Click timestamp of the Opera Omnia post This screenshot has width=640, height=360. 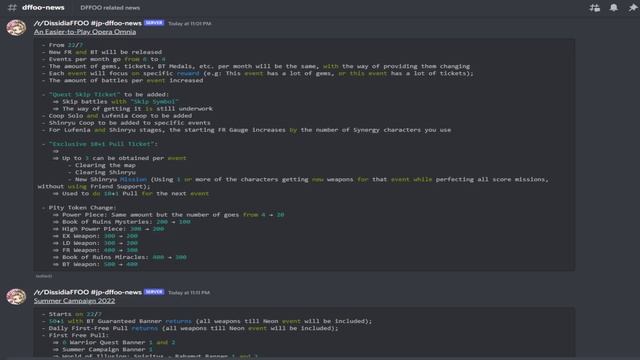coord(190,24)
